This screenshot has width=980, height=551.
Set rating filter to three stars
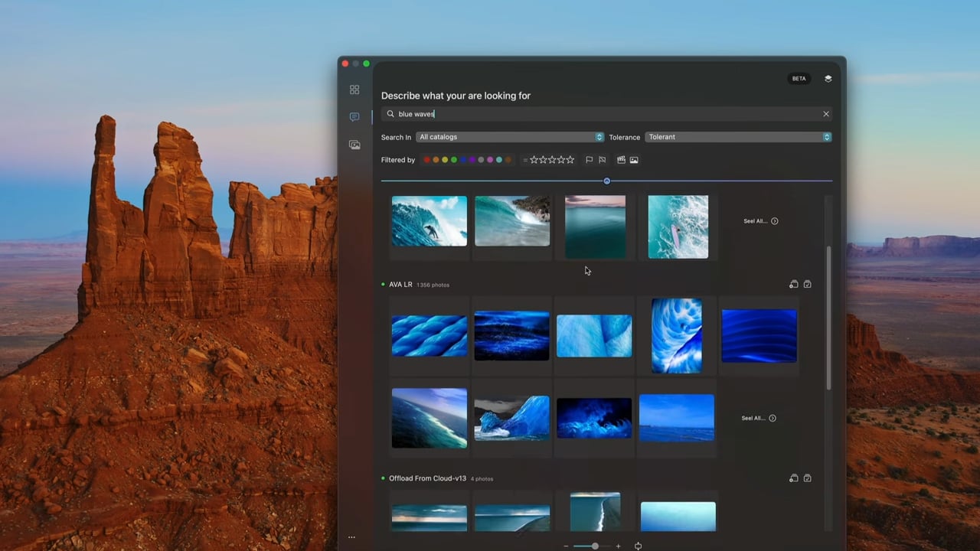pyautogui.click(x=552, y=160)
